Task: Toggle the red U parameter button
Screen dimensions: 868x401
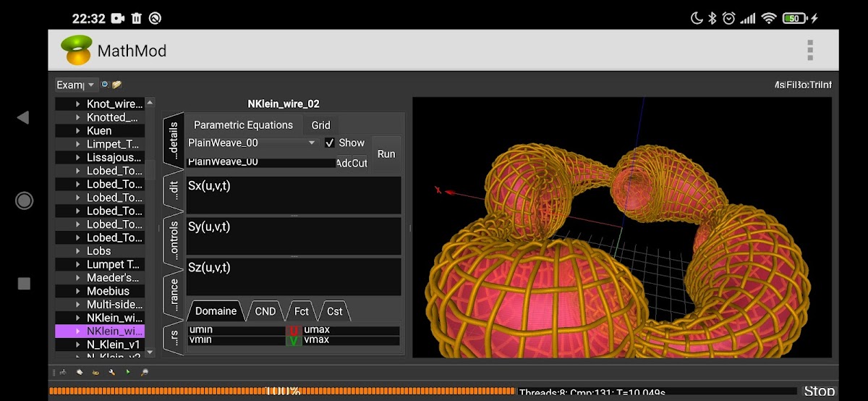Action: pos(294,331)
